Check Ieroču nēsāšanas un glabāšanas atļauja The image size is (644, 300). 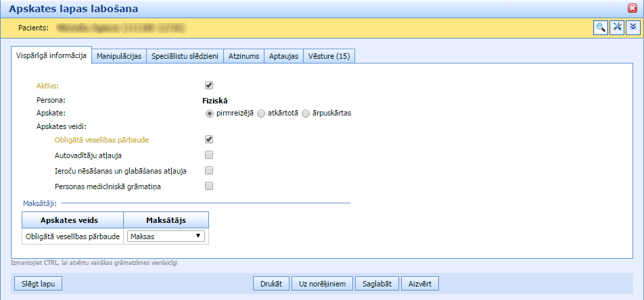[209, 170]
